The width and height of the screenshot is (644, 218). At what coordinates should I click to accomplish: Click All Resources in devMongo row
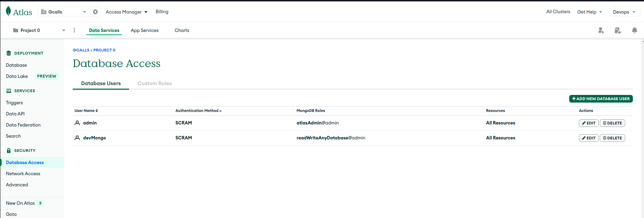[x=501, y=138]
